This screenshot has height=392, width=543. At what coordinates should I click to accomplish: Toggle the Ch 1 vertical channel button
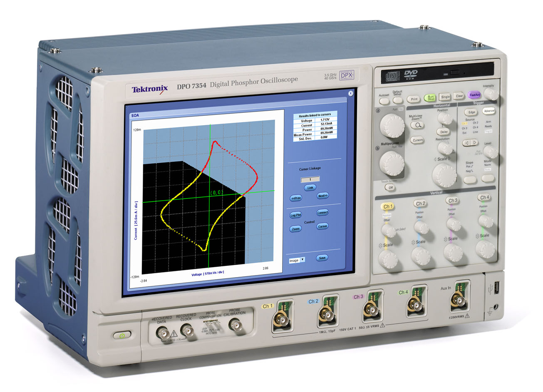387,206
